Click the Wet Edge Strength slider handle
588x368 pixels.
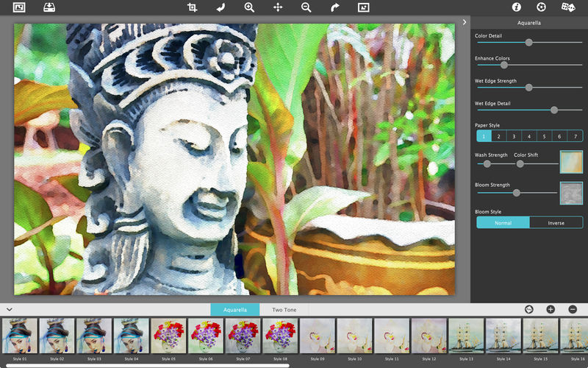pos(528,88)
